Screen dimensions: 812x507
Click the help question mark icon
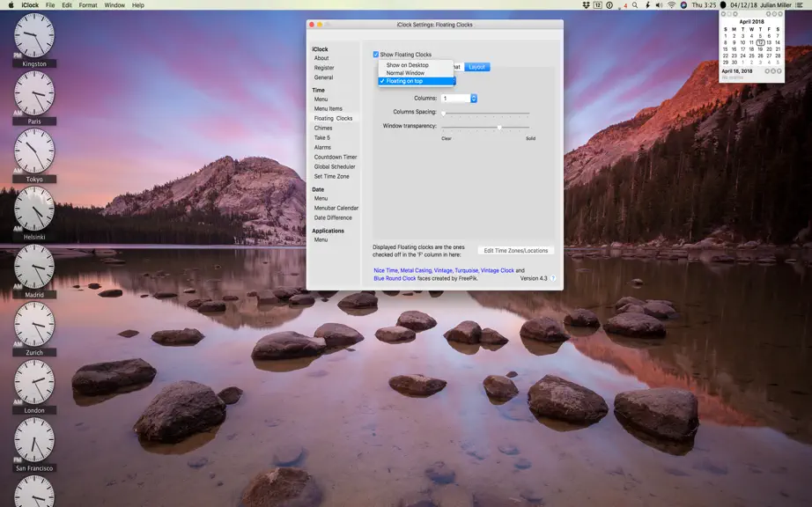point(553,278)
